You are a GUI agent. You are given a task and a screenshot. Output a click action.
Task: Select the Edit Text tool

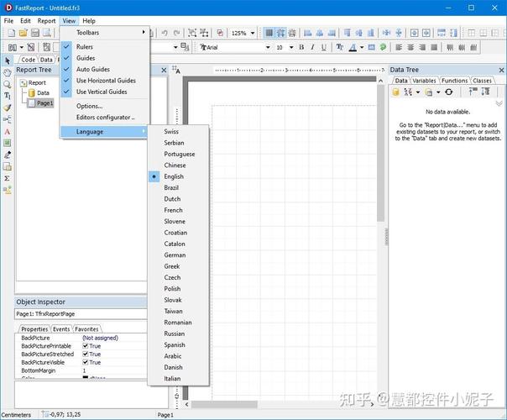coord(8,96)
